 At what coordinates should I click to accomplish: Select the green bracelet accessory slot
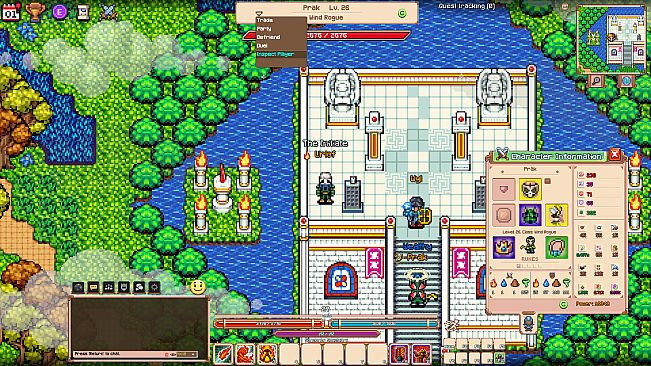point(557,247)
